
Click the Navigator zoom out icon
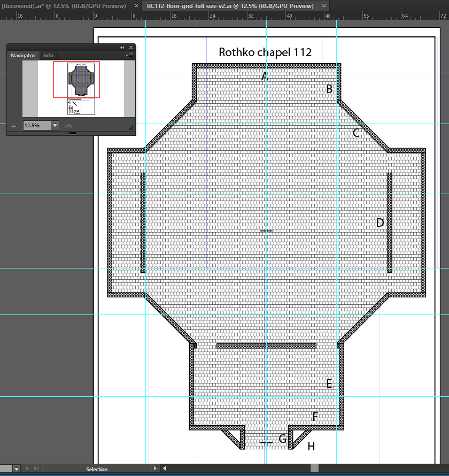click(x=14, y=125)
